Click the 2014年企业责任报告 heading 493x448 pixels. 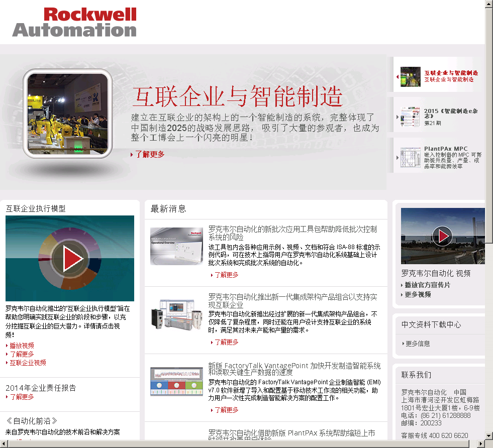[x=41, y=388]
